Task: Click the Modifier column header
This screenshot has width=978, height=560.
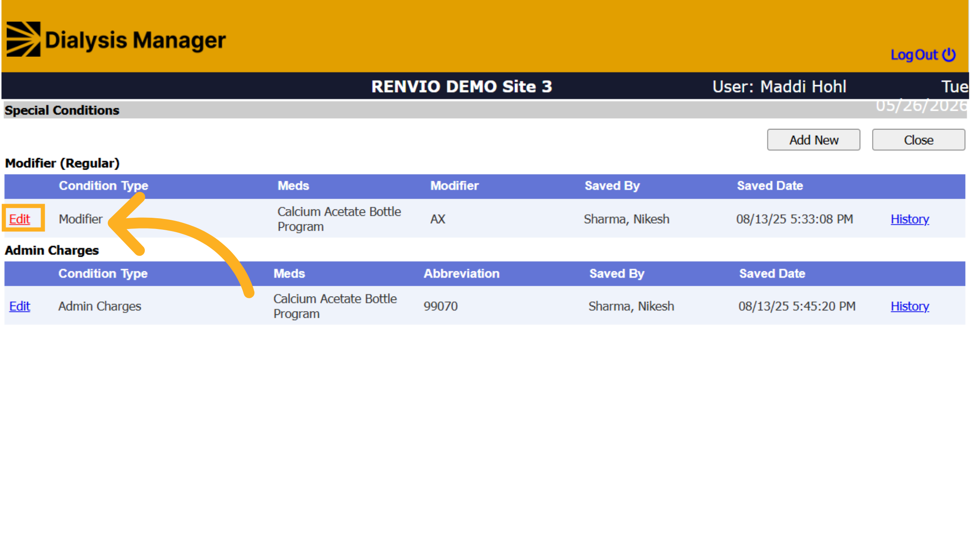Action: coord(454,185)
